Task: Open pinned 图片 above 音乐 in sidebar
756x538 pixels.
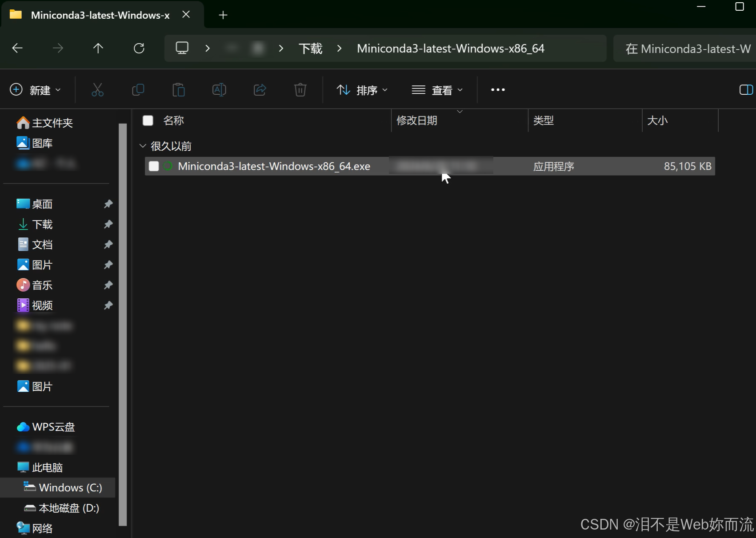Action: (35, 265)
